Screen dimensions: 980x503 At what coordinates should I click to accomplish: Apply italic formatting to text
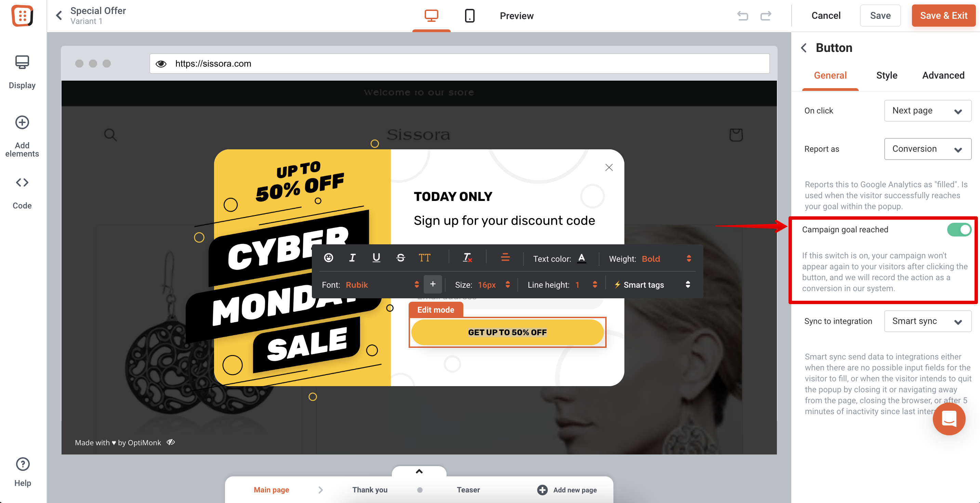coord(352,258)
